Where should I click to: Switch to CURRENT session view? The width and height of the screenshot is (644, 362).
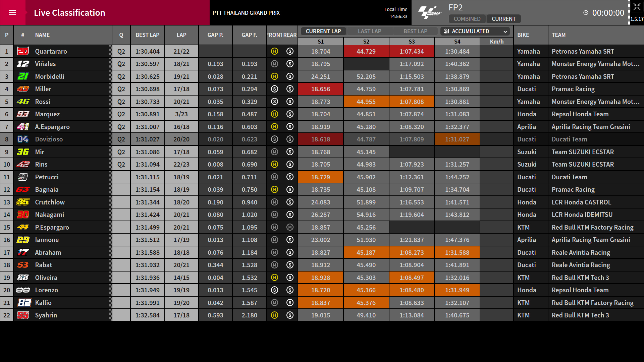503,19
